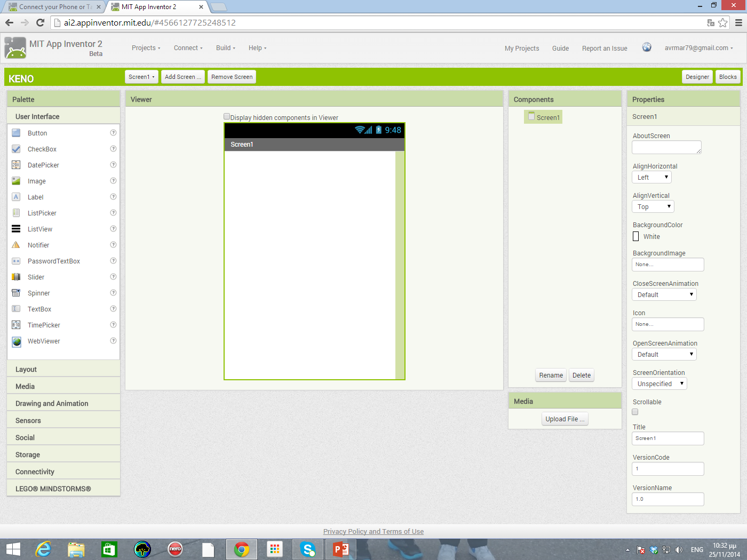Viewport: 747px width, 560px height.
Task: Open the Help menu
Action: coord(257,47)
